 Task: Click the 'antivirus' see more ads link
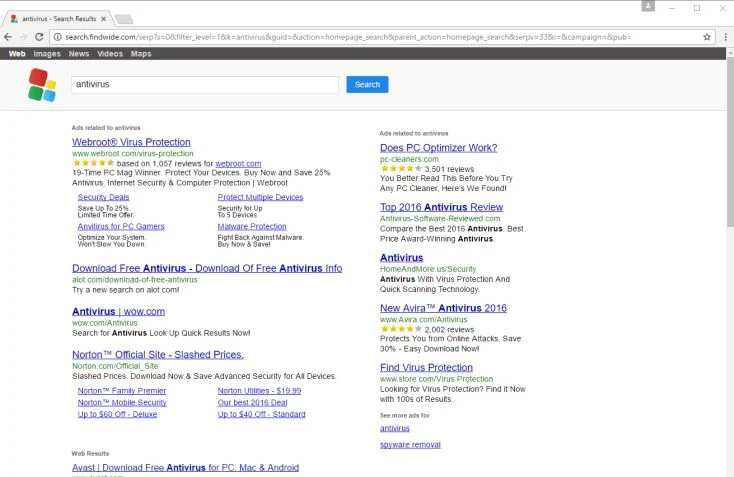[x=395, y=428]
